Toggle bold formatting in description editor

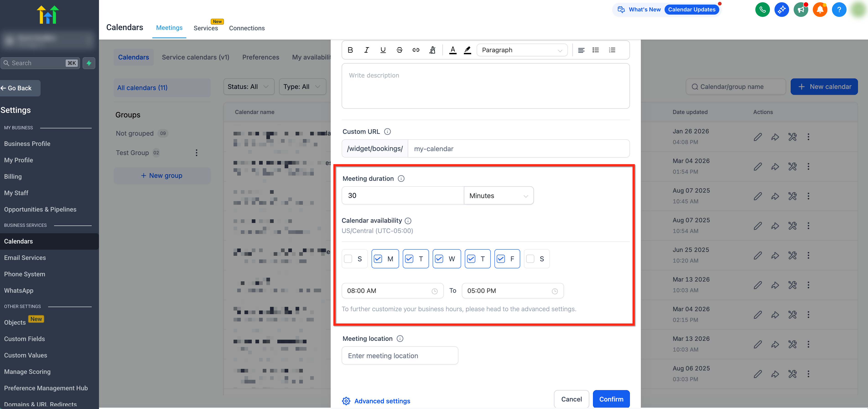[350, 50]
